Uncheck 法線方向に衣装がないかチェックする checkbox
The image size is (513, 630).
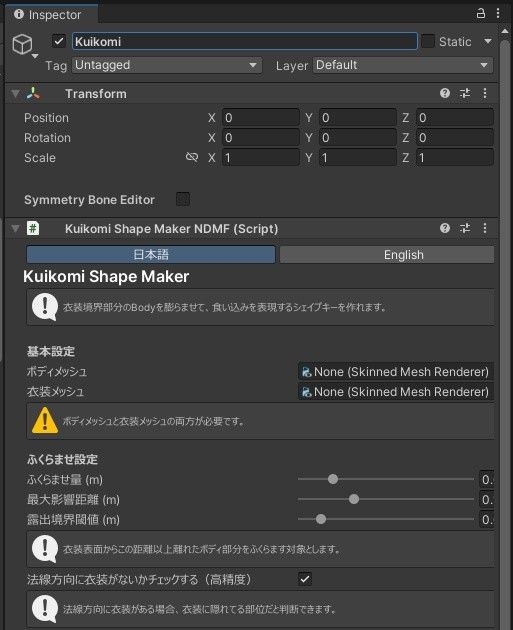[305, 579]
